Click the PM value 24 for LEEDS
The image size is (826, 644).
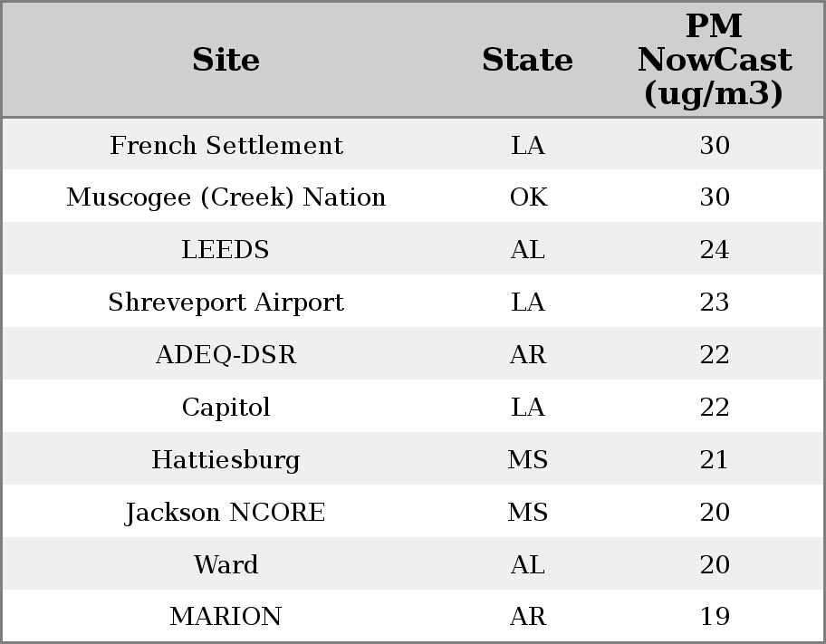tap(715, 250)
